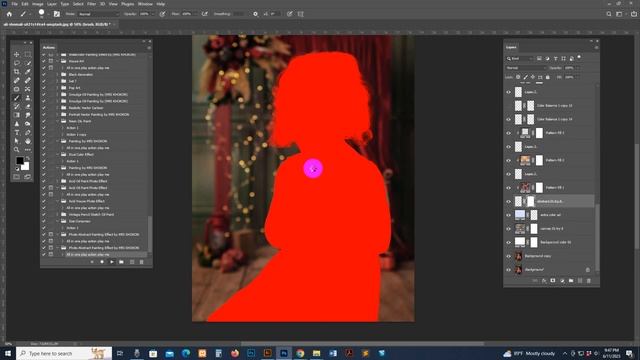
Task: Click the background color swatch
Action: pyautogui.click(x=25, y=166)
